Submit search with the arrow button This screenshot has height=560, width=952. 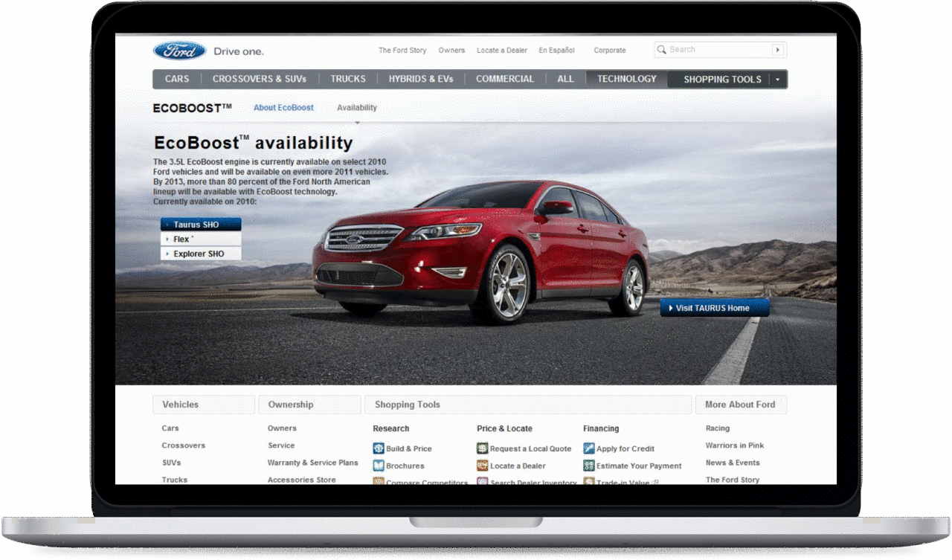[x=778, y=50]
